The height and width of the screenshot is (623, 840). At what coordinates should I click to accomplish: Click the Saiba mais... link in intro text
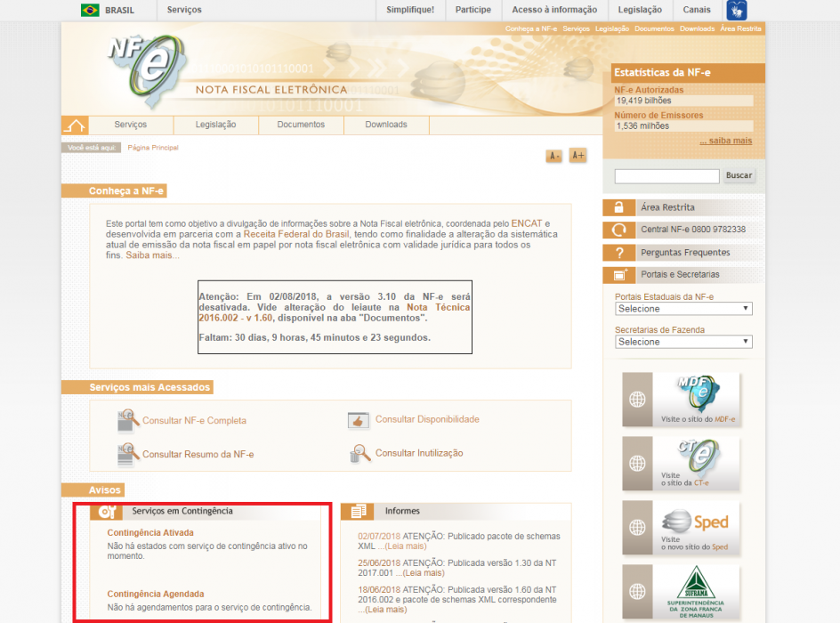point(153,255)
